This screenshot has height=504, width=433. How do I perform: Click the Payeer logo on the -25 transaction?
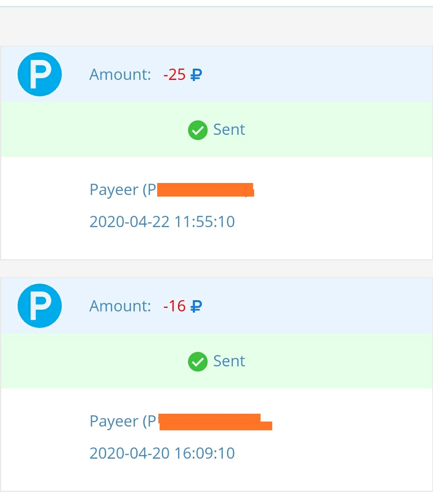40,74
